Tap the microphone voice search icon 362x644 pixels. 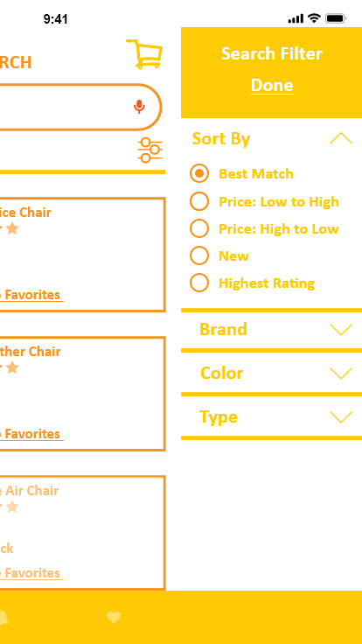(x=139, y=107)
